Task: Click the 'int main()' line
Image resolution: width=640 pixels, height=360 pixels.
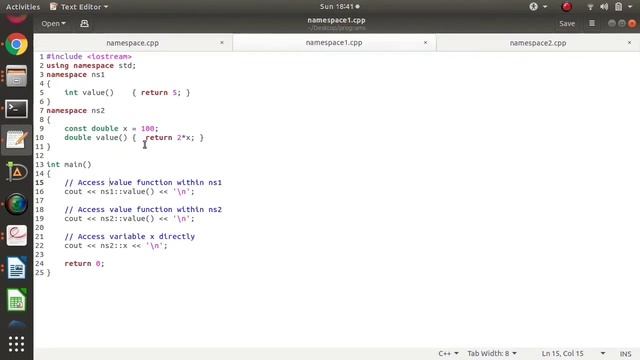Action: (69, 164)
